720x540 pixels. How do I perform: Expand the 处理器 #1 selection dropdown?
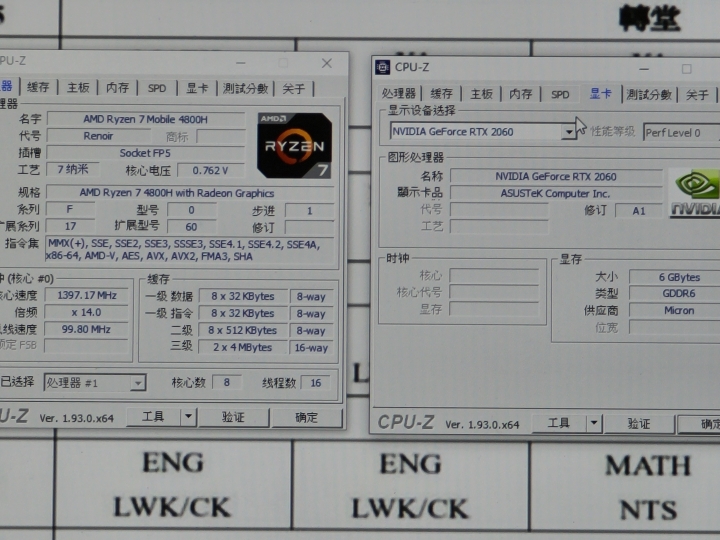pyautogui.click(x=137, y=382)
